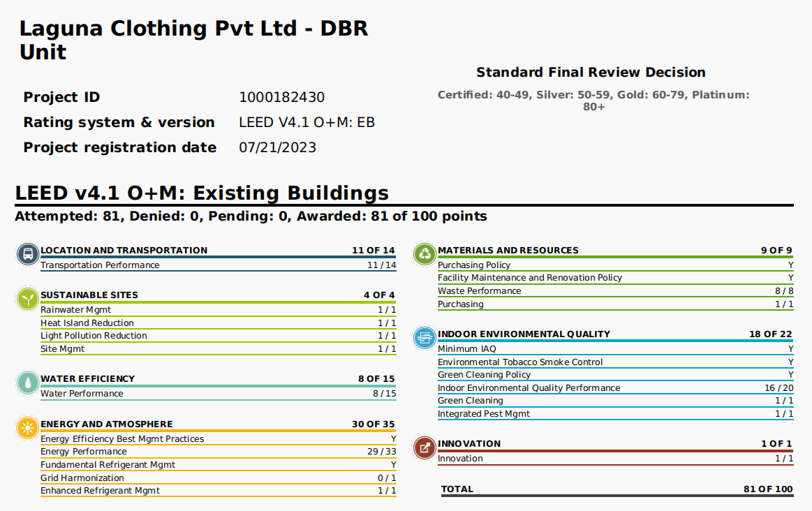Click the '1 OF 1' Innovation section score

[x=777, y=444]
